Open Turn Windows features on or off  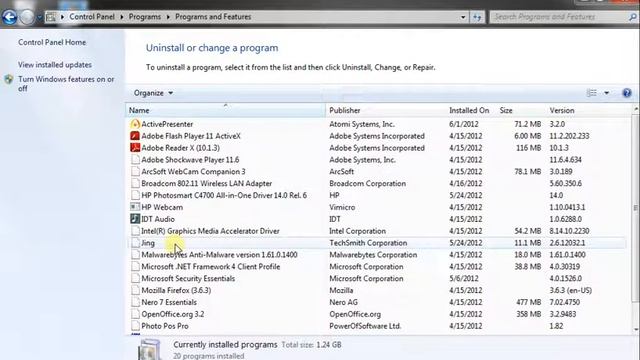(x=66, y=84)
